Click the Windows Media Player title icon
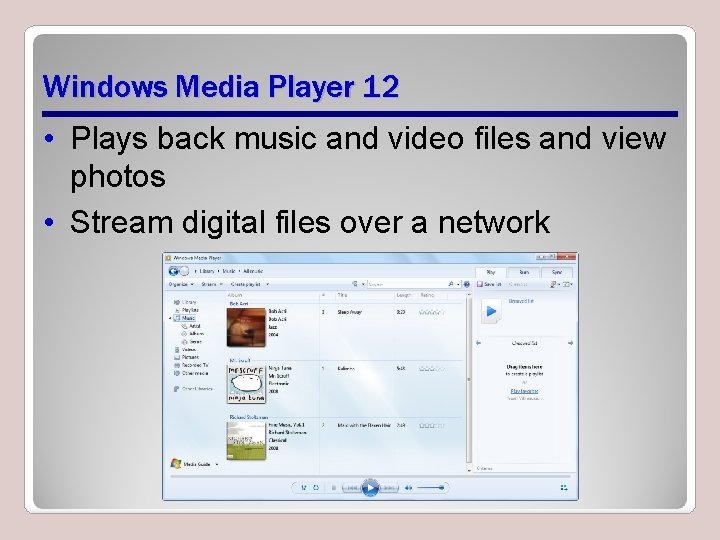This screenshot has width=720, height=540. pos(168,258)
